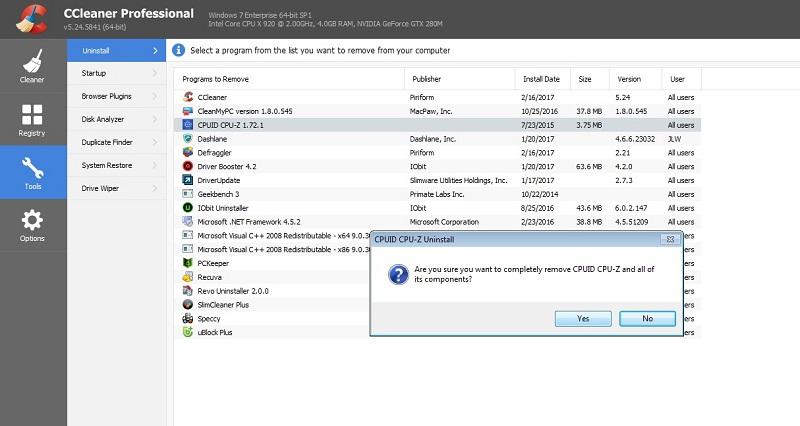Select the Revo Uninstaller 2.0.0 name
The height and width of the screenshot is (426, 800).
point(233,291)
